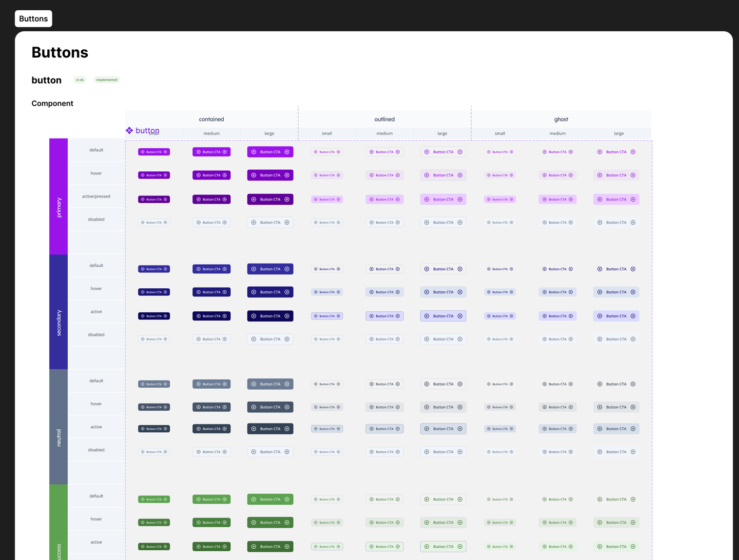739x560 pixels.
Task: Click the medium contained neutral default button
Action: tap(211, 384)
